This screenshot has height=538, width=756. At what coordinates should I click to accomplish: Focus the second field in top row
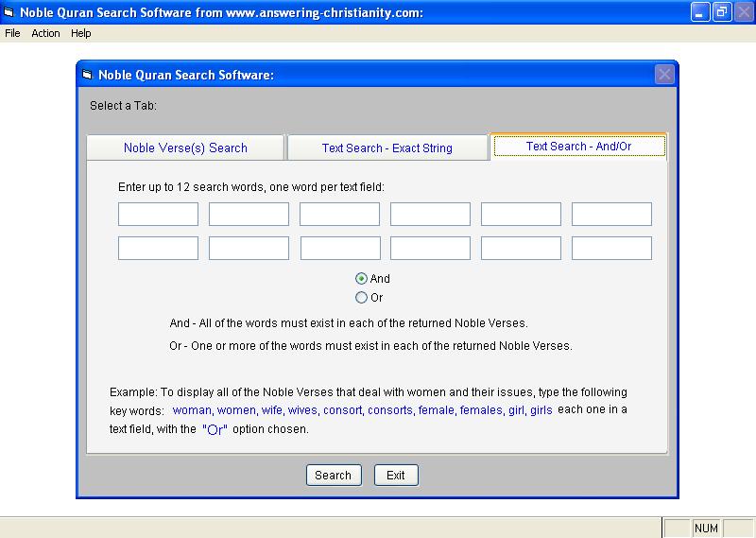coord(249,215)
